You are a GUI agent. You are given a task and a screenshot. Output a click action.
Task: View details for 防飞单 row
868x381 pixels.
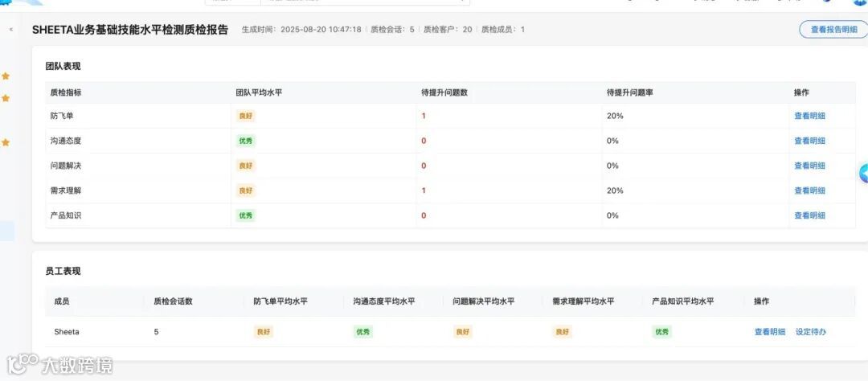tap(809, 116)
